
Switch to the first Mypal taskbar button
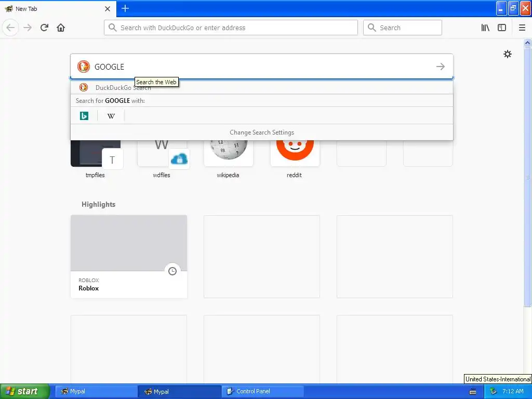[x=96, y=392]
